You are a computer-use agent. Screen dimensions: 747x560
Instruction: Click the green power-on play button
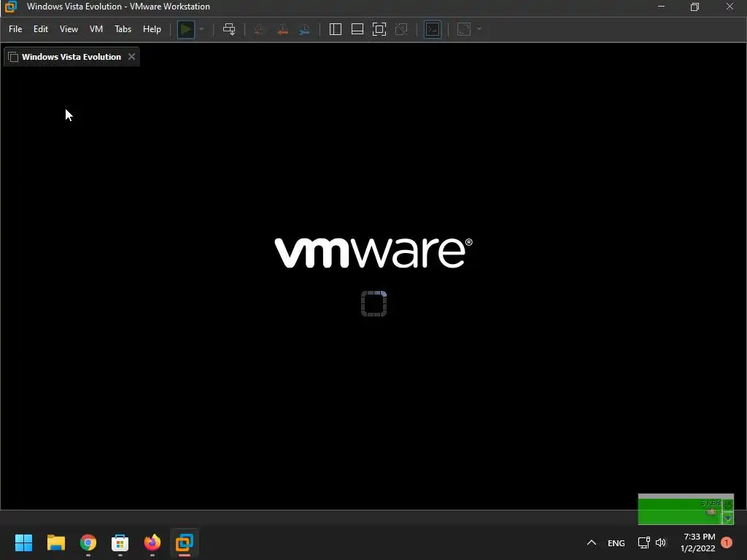(x=186, y=29)
